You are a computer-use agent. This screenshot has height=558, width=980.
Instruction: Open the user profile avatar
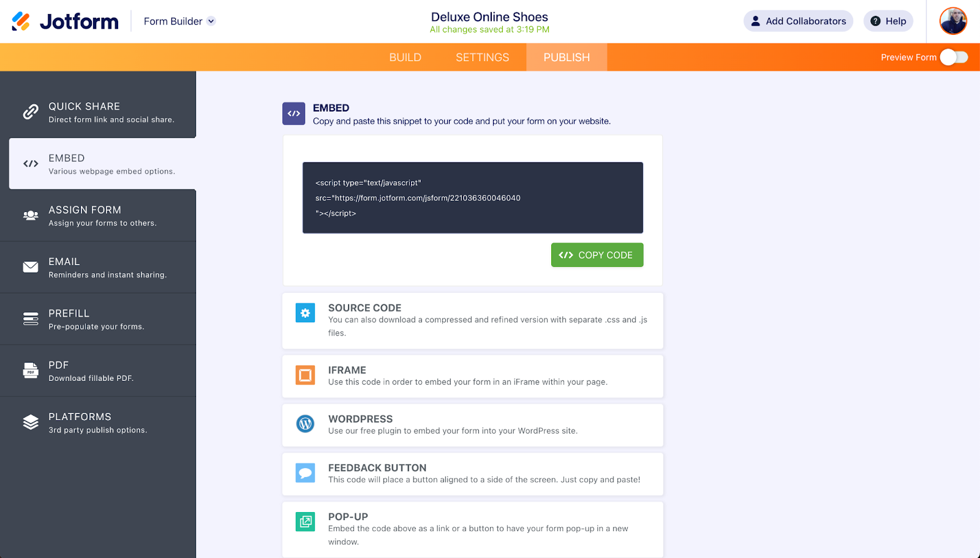coord(953,21)
